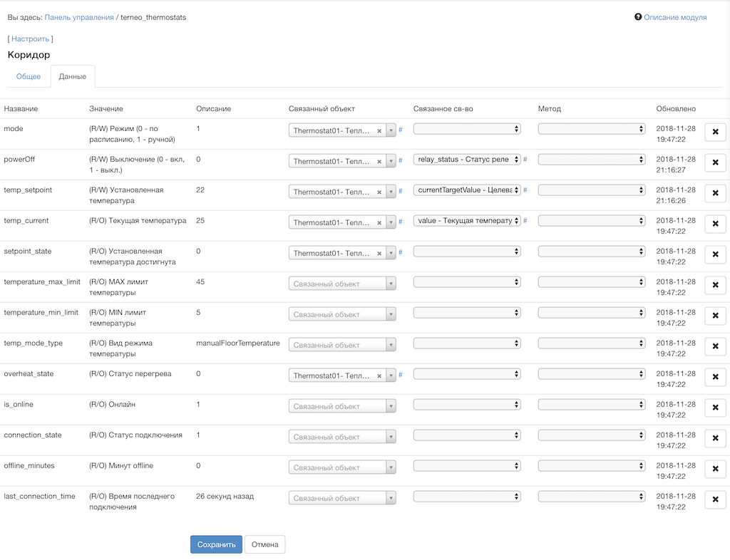Open the question mark module description icon
The image size is (730, 560).
[638, 17]
